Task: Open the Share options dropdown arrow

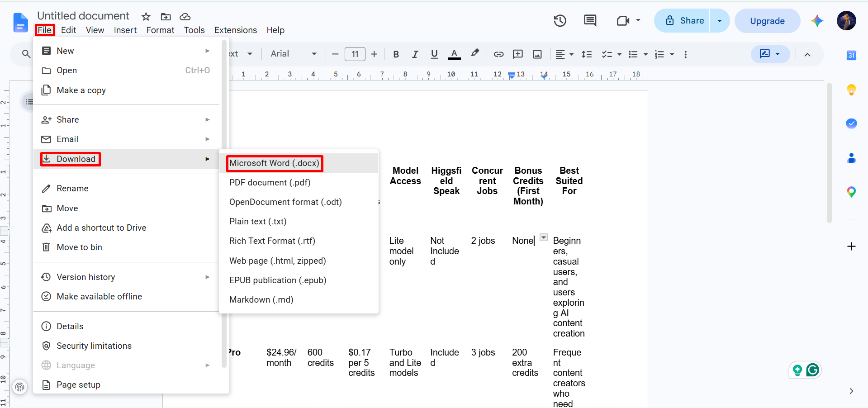Action: pos(720,21)
